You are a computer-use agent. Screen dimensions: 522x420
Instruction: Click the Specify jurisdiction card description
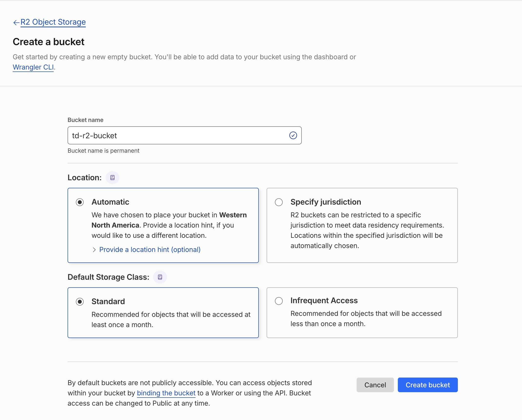(367, 230)
